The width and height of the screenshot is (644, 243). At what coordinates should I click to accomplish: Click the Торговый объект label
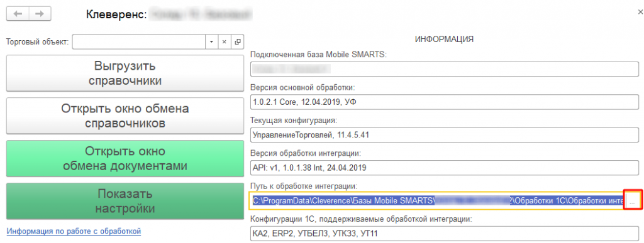[x=37, y=42]
